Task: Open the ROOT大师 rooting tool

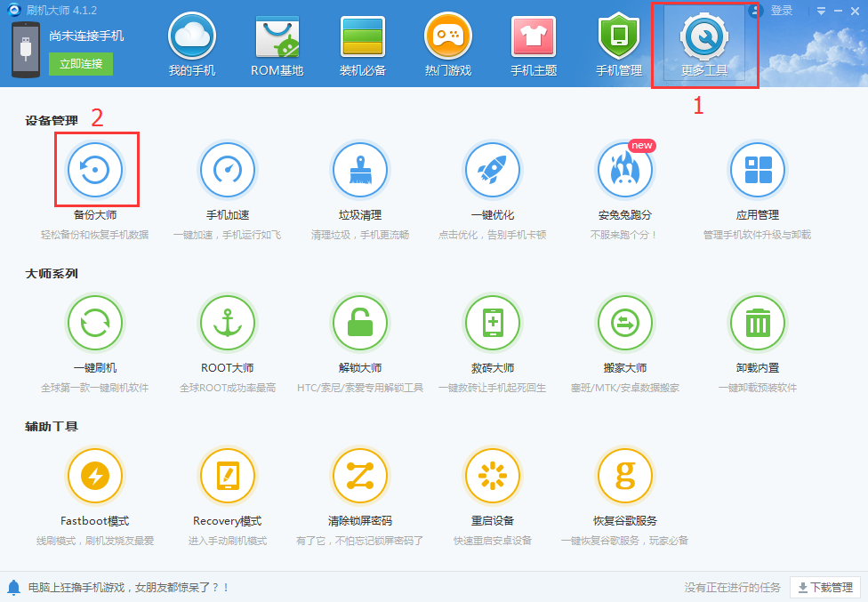Action: point(228,322)
